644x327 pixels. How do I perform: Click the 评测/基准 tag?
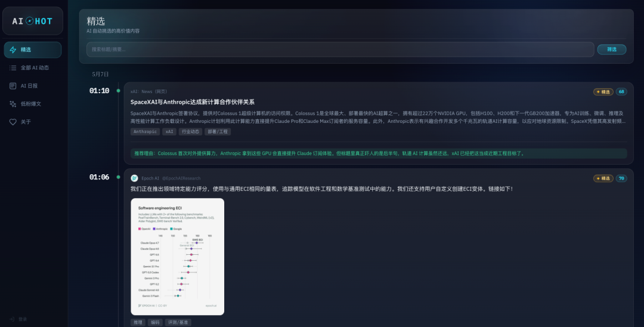178,322
